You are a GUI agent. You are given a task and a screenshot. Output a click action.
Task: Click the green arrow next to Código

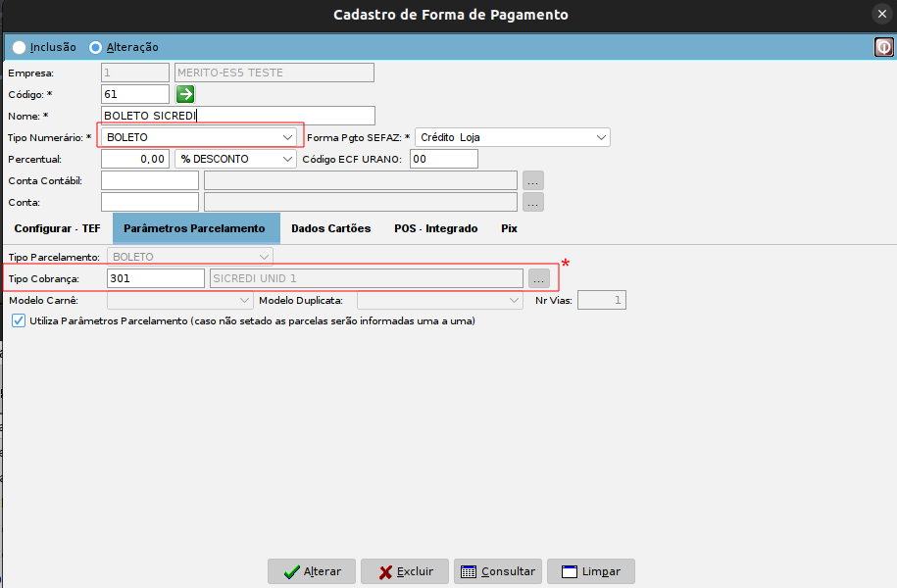pyautogui.click(x=185, y=94)
